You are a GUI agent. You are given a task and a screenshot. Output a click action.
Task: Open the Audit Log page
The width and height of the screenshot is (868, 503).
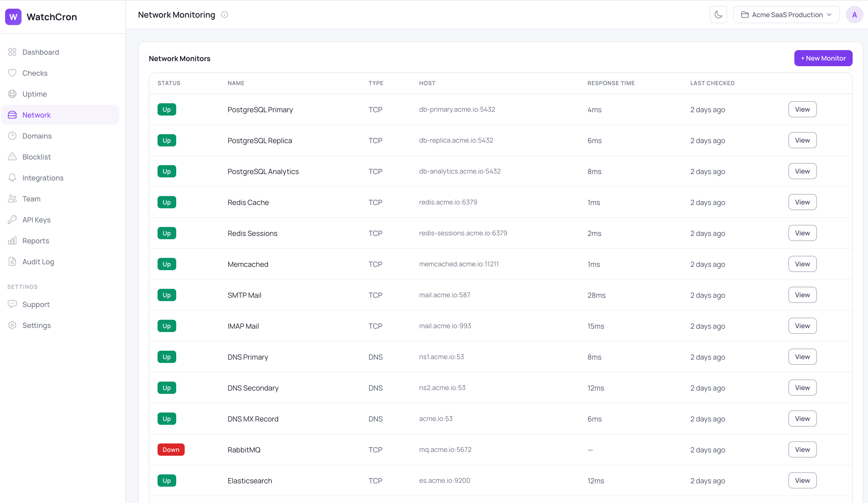pyautogui.click(x=60, y=262)
